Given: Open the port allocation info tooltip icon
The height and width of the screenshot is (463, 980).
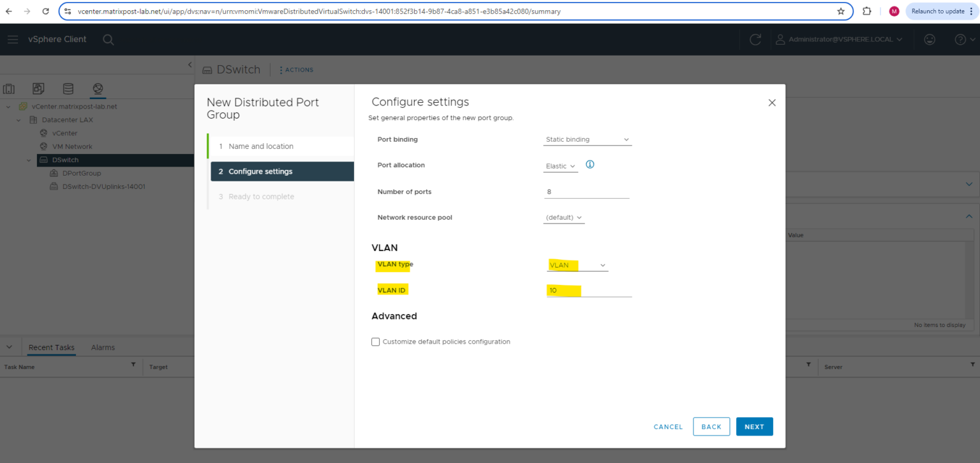Looking at the screenshot, I should pos(590,164).
